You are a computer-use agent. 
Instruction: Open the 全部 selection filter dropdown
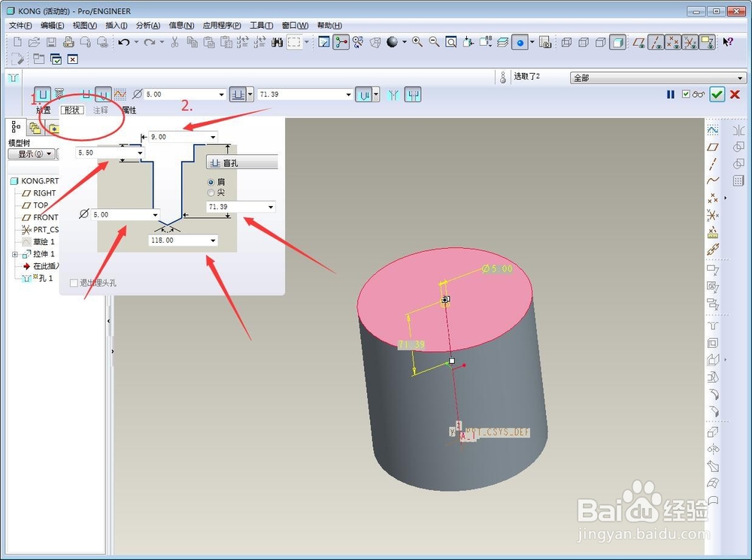point(657,77)
